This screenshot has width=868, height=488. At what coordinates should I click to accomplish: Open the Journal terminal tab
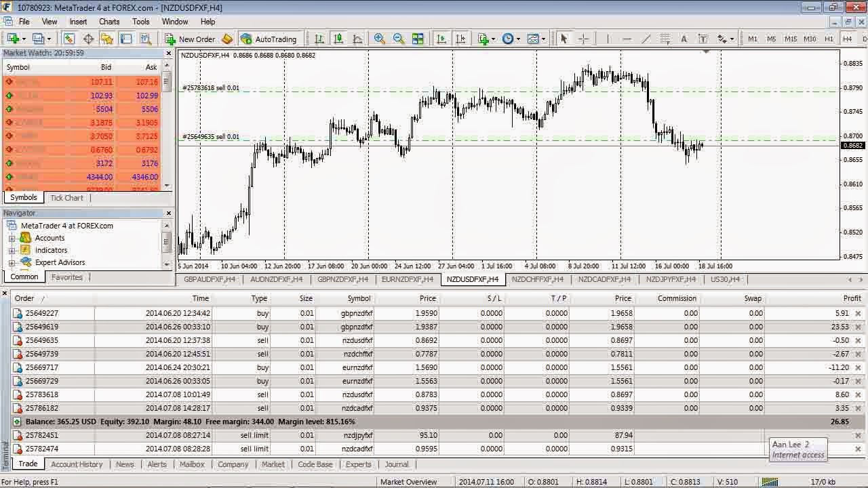click(397, 464)
